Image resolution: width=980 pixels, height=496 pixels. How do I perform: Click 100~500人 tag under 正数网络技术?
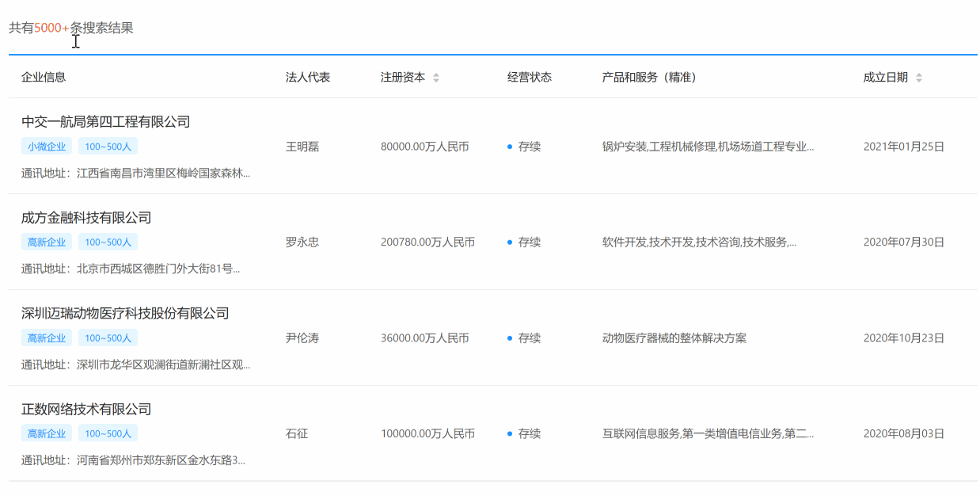pos(108,434)
